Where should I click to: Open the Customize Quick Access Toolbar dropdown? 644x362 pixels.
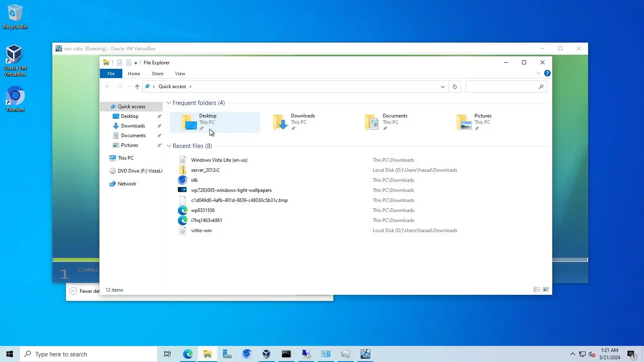coord(136,63)
